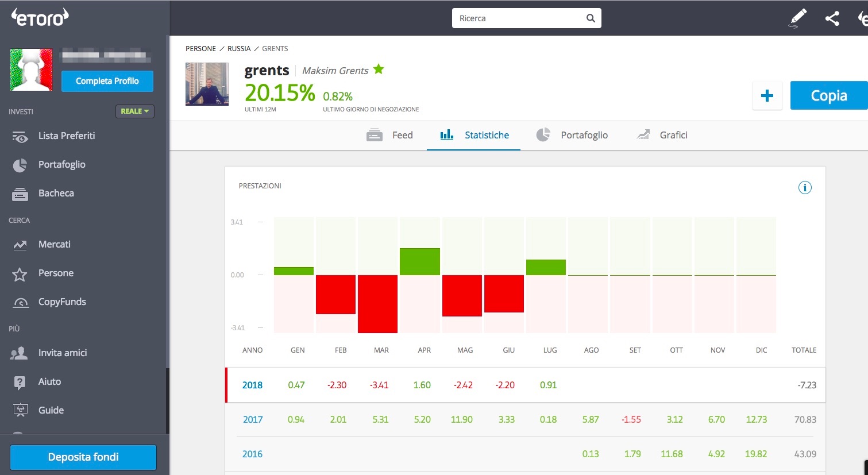Image resolution: width=868 pixels, height=475 pixels.
Task: Open the REALE account mode dropdown
Action: (x=135, y=111)
